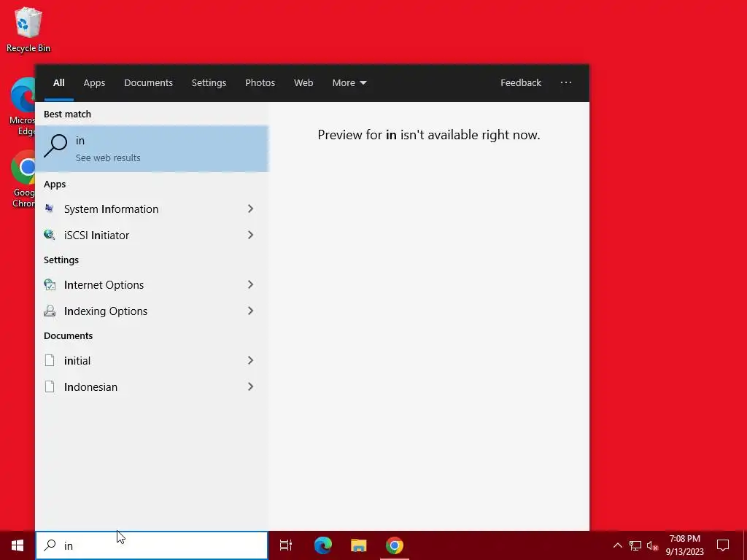Image resolution: width=747 pixels, height=560 pixels.
Task: Open the Internet Options result
Action: pos(152,284)
